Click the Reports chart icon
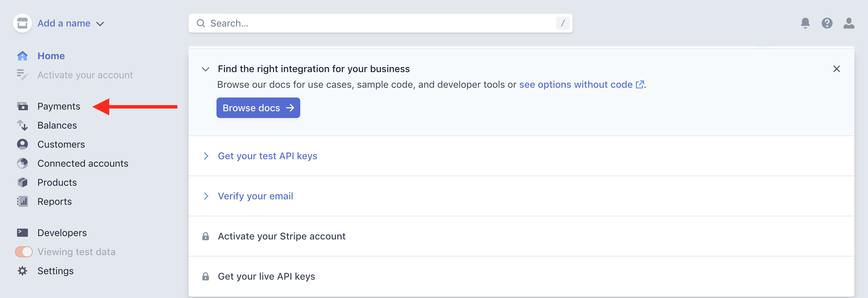The height and width of the screenshot is (298, 868). (22, 201)
